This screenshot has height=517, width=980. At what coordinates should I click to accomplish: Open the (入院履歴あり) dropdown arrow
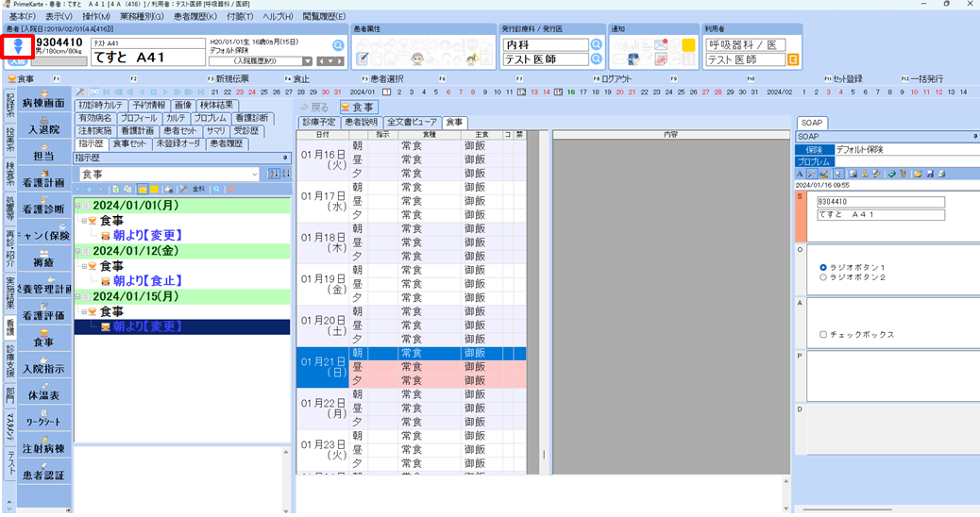pyautogui.click(x=307, y=61)
